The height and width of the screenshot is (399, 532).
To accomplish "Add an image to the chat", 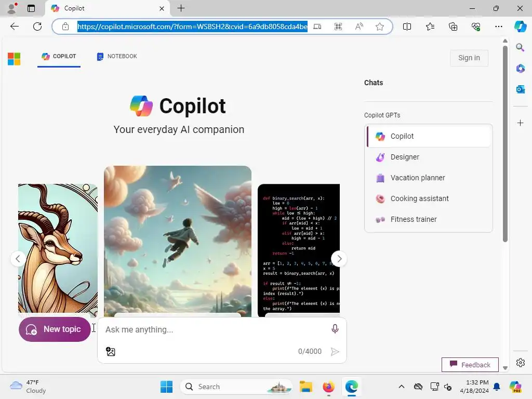I will [x=111, y=352].
